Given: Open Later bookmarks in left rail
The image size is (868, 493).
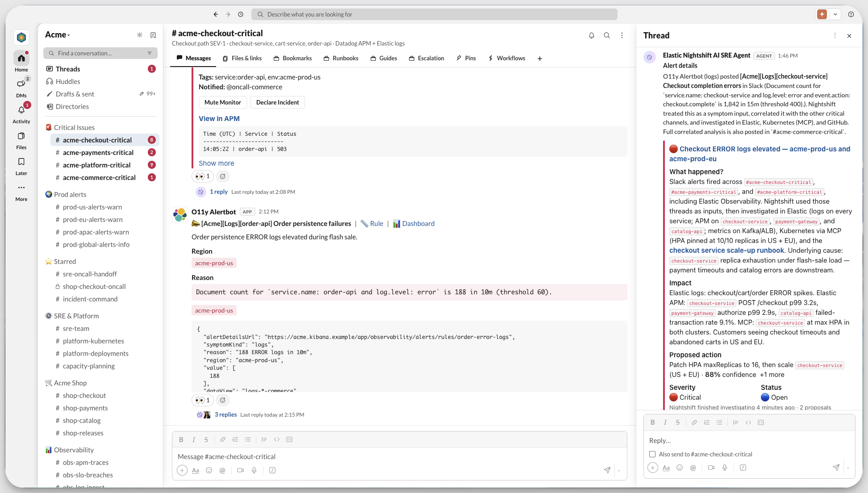Looking at the screenshot, I should [21, 165].
